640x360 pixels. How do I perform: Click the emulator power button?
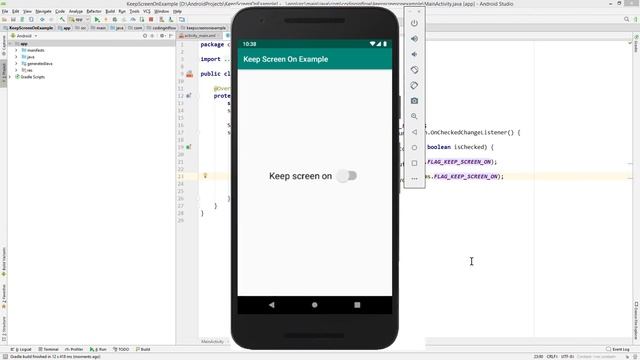(414, 23)
